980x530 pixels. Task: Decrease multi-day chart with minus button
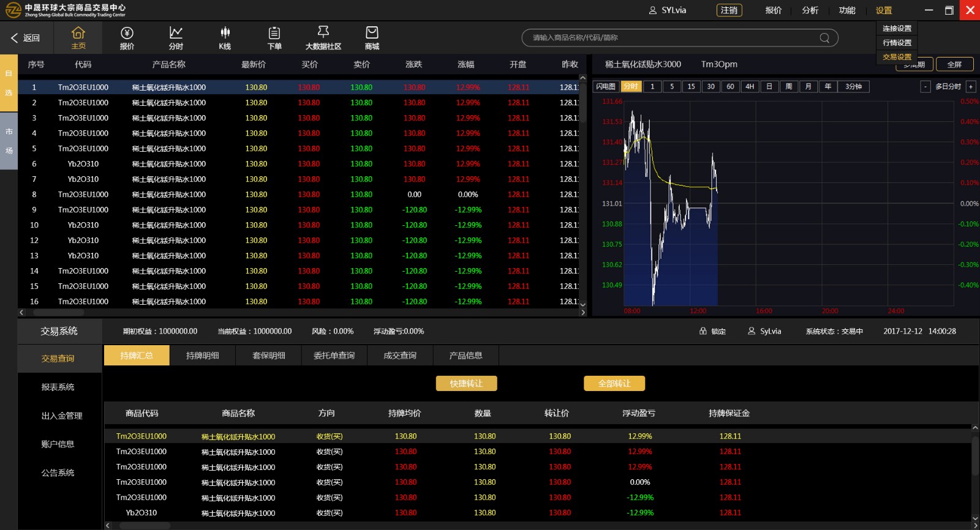[925, 87]
